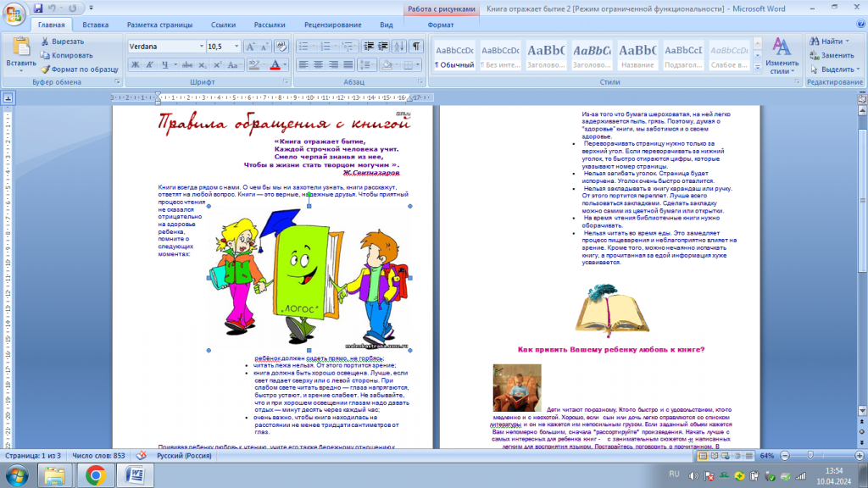Toggle italic (К) formatting

point(149,65)
